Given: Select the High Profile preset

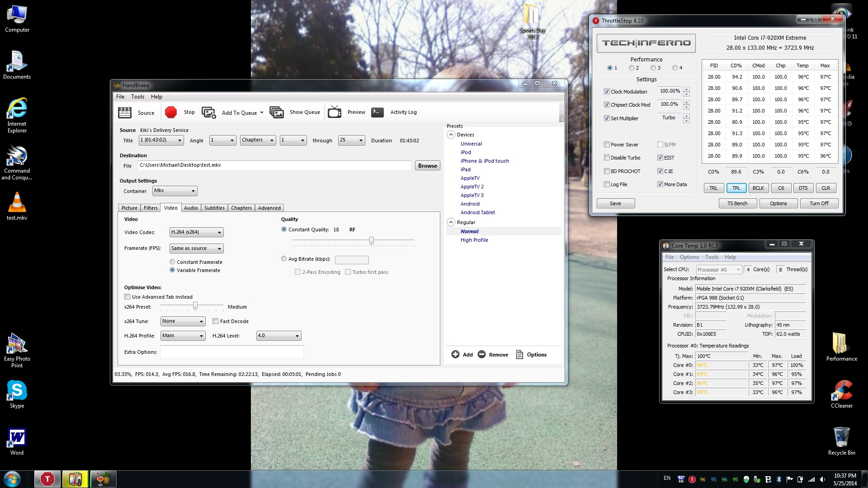Looking at the screenshot, I should [474, 240].
